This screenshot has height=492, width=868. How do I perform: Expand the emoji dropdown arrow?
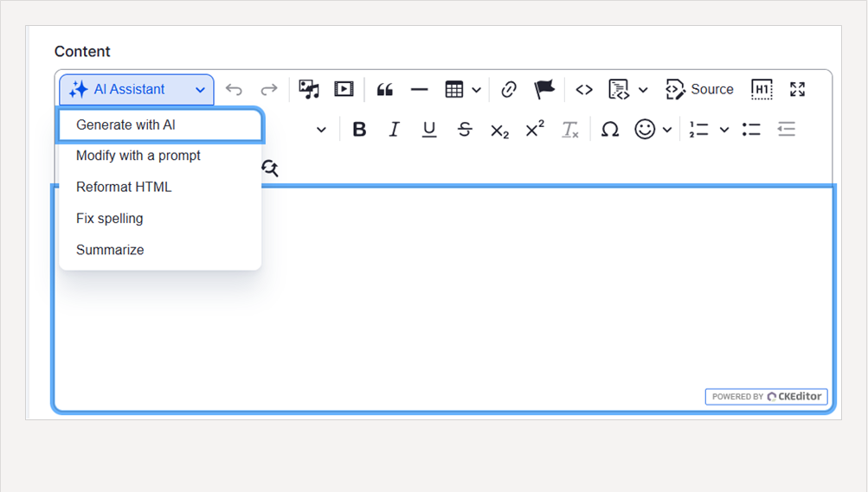coord(667,130)
